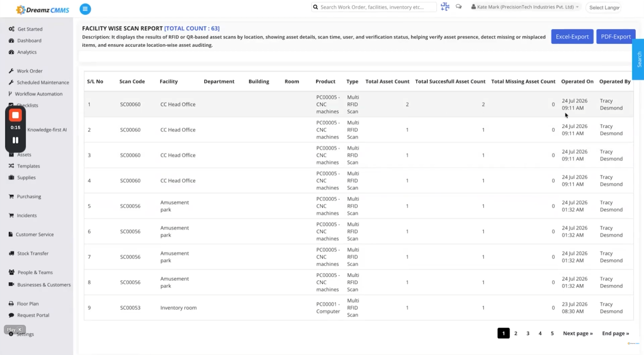
Task: Open the Select Language dropdown
Action: (604, 7)
